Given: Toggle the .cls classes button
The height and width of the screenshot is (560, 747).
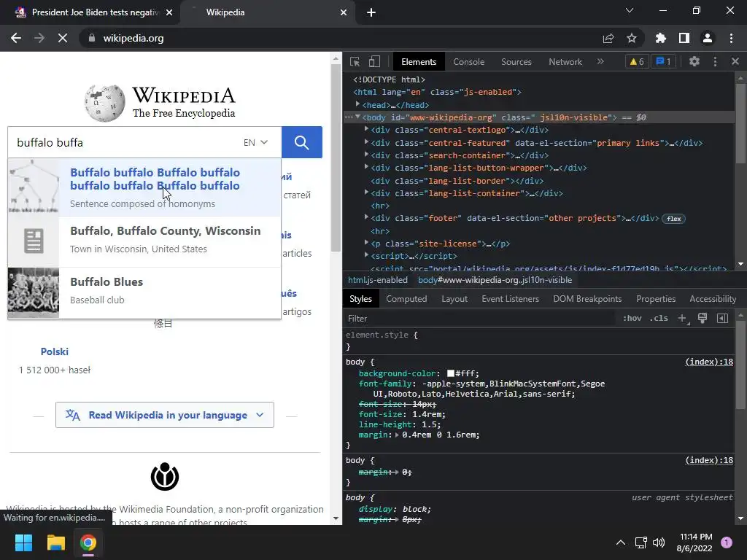Looking at the screenshot, I should (x=659, y=318).
